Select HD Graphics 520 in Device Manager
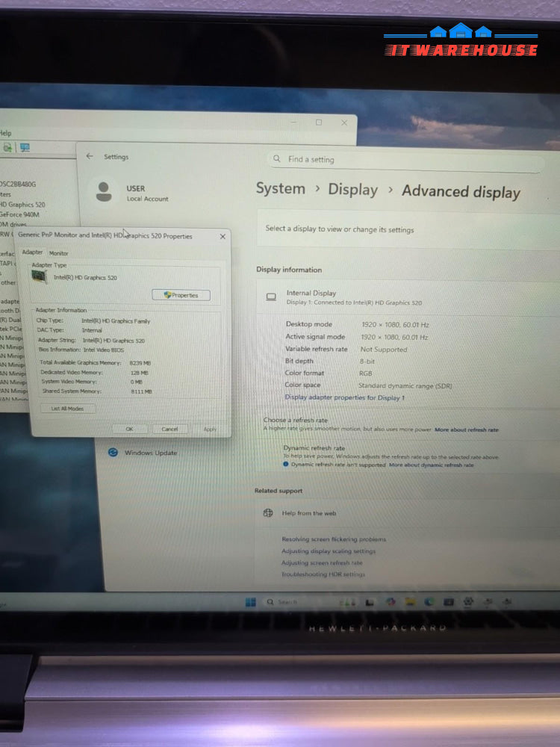The image size is (560, 747). click(x=23, y=205)
